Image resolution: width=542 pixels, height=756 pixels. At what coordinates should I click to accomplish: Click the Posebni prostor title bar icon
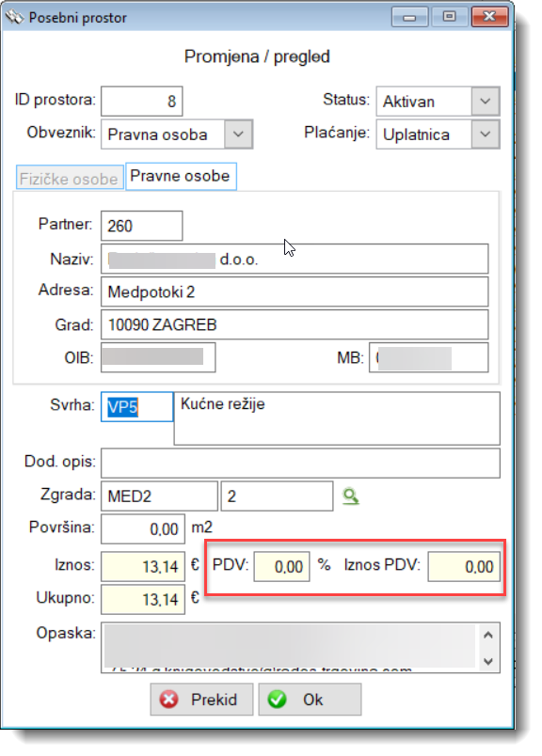14,17
